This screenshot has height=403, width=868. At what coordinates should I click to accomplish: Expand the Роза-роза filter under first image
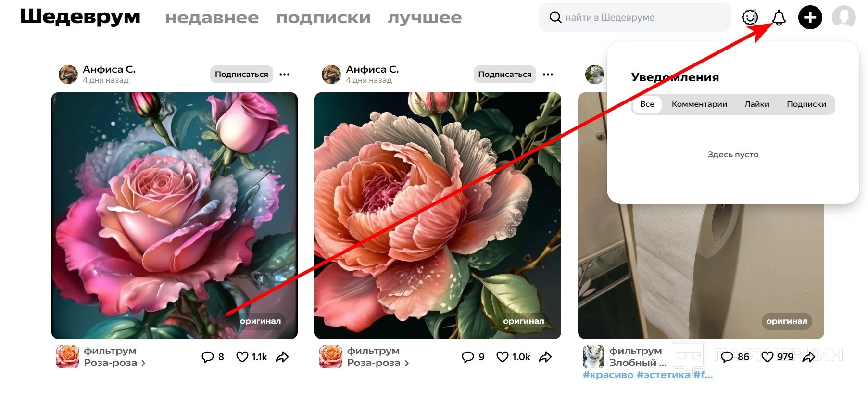114,363
